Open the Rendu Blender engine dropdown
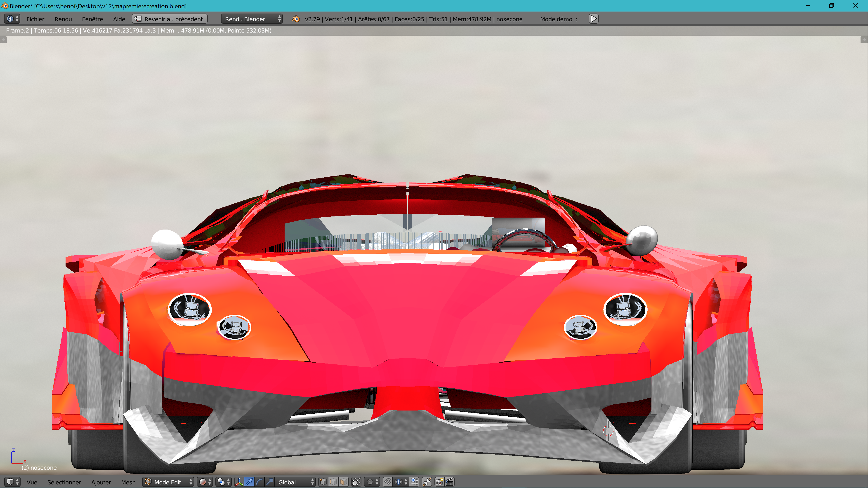The image size is (868, 488). click(251, 19)
